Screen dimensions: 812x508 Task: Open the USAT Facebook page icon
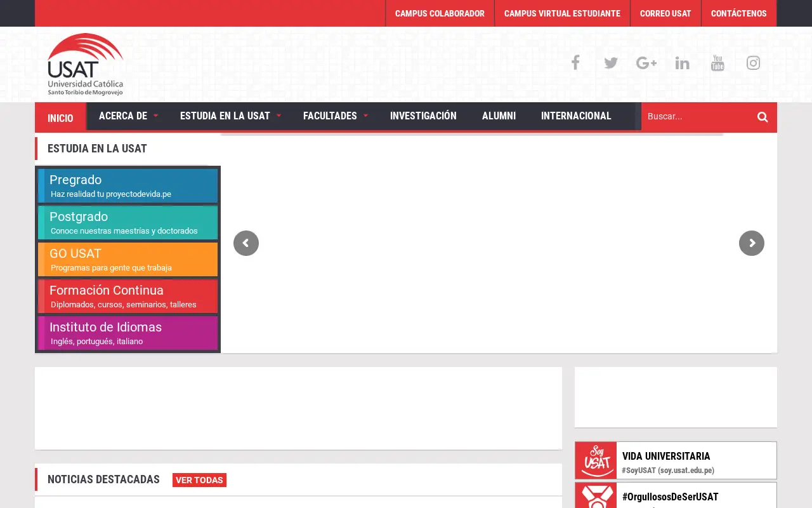click(x=575, y=63)
